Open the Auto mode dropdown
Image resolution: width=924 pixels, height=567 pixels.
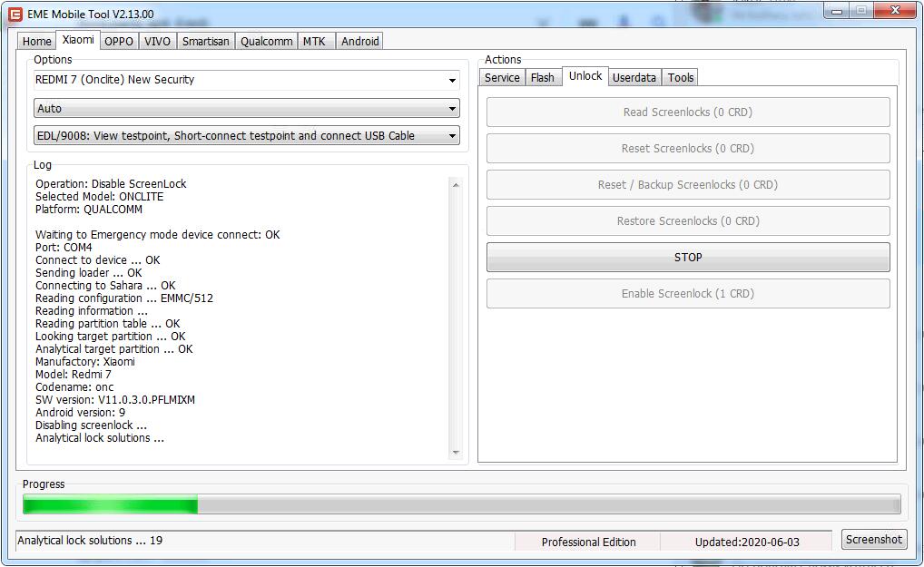(246, 108)
